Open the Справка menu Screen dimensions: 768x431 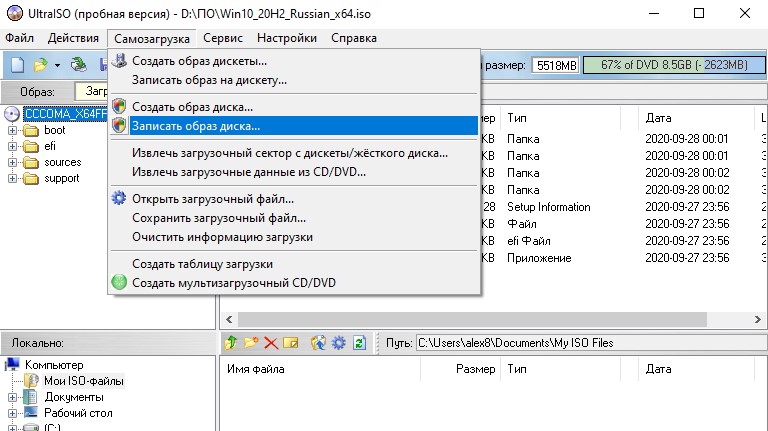click(x=354, y=38)
